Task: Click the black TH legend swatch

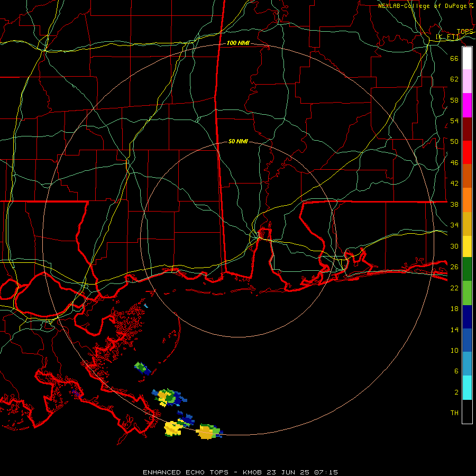Action: click(467, 411)
